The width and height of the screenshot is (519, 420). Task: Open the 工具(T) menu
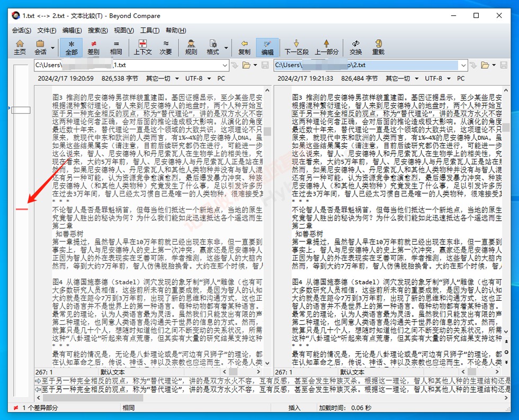pos(149,30)
